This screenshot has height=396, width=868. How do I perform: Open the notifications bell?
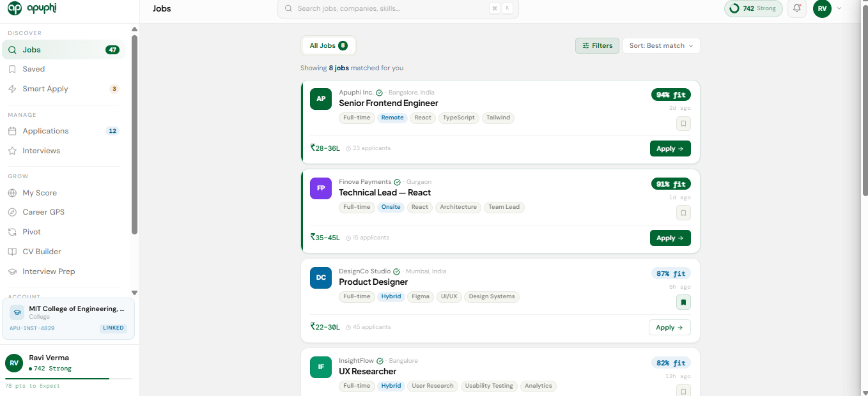click(x=797, y=8)
